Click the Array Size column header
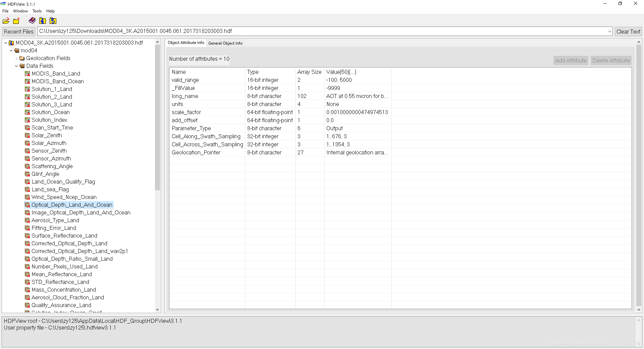 pos(309,72)
